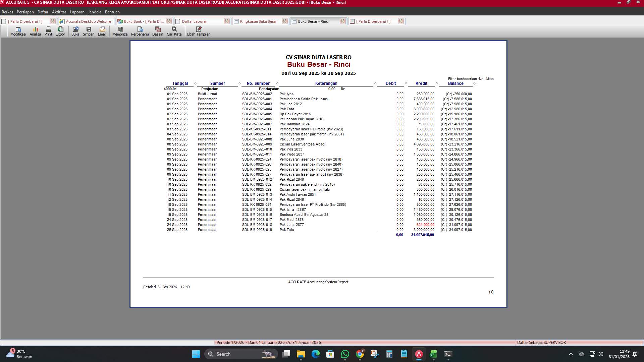Switch to the Ringkasan Buku Besar tab
The image size is (644, 362).
coord(258,21)
